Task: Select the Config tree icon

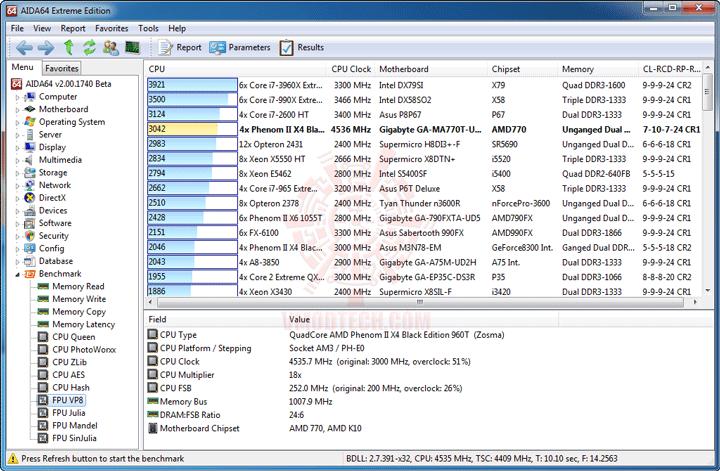Action: click(30, 248)
